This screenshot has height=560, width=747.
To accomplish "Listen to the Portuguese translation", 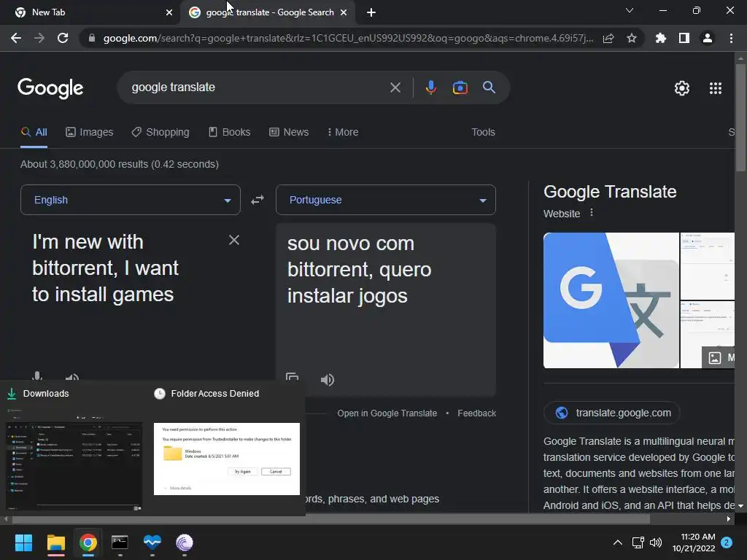I will click(328, 380).
